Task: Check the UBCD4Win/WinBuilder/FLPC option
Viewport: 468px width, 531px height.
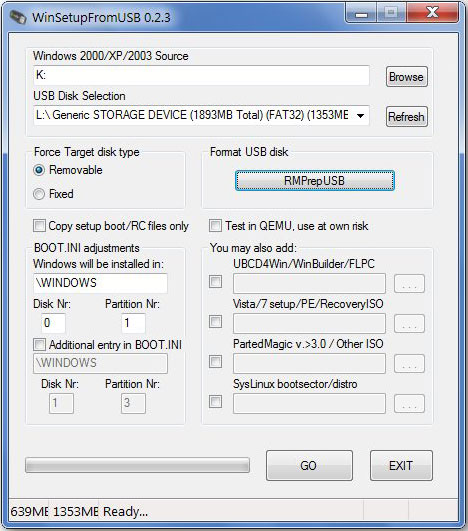Action: tap(215, 281)
